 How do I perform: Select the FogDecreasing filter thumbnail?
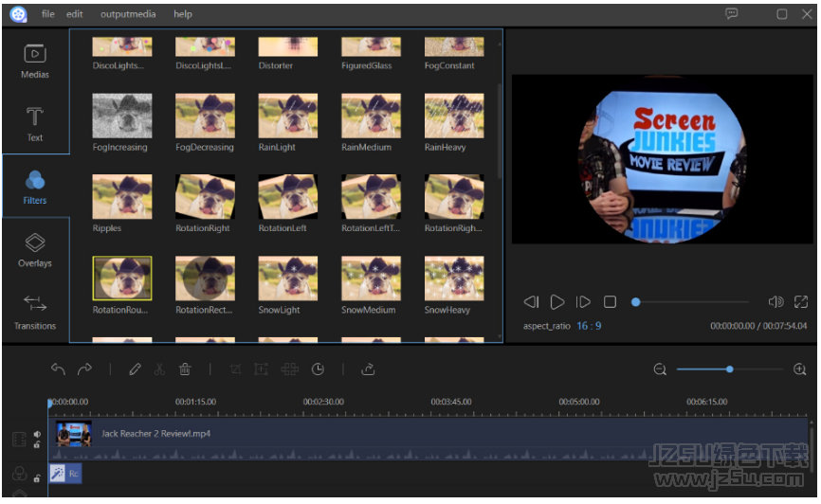(205, 116)
